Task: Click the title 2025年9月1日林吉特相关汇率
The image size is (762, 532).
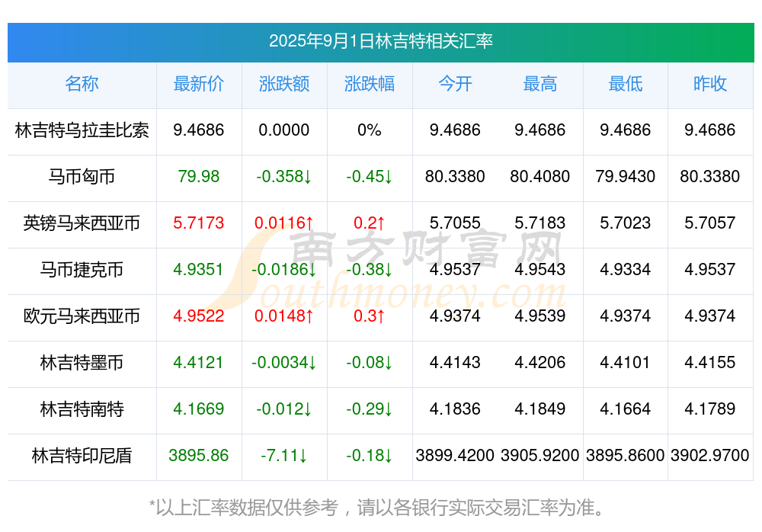Action: click(380, 41)
